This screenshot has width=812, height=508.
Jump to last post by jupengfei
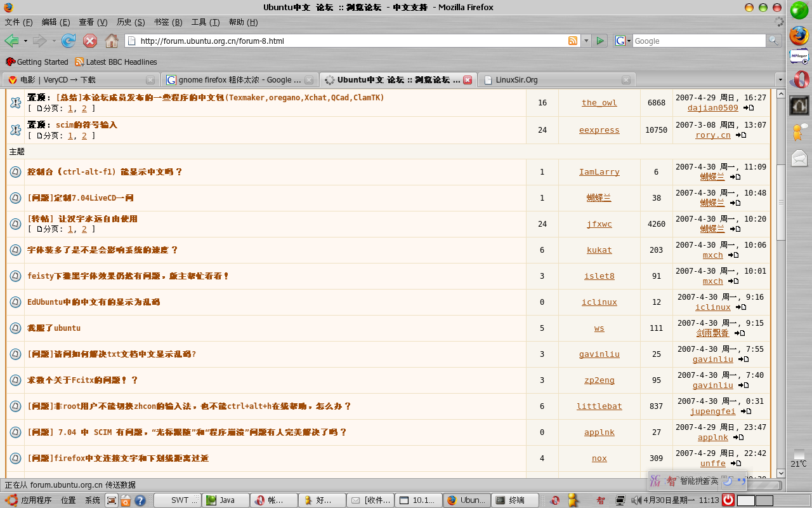(746, 411)
